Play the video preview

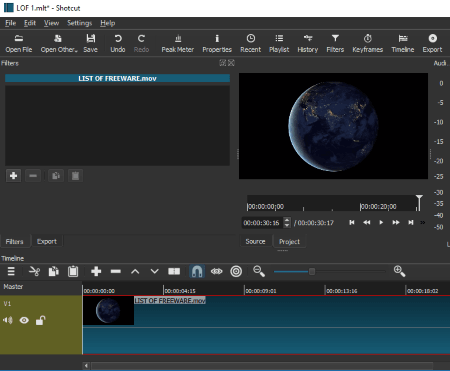[381, 222]
